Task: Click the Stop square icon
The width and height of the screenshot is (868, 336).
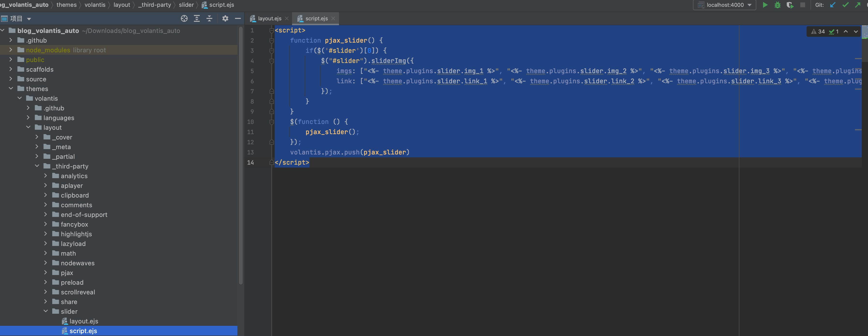Action: pyautogui.click(x=803, y=5)
